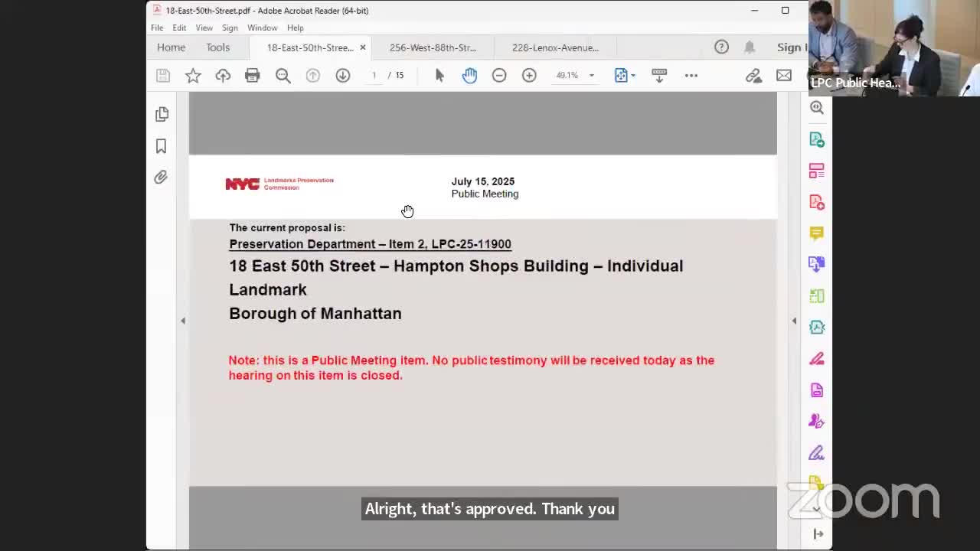Open the more tools ellipsis
This screenshot has height=551, width=980.
[x=691, y=75]
